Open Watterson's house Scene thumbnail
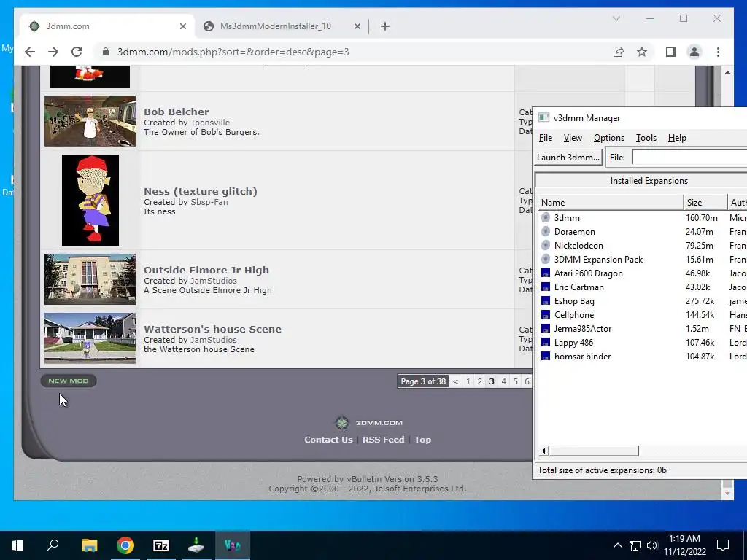747x560 pixels. tap(90, 338)
